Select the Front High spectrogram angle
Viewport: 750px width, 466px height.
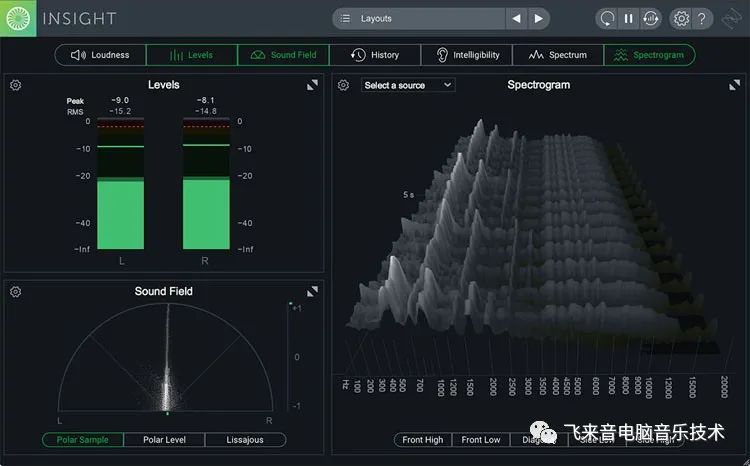423,440
